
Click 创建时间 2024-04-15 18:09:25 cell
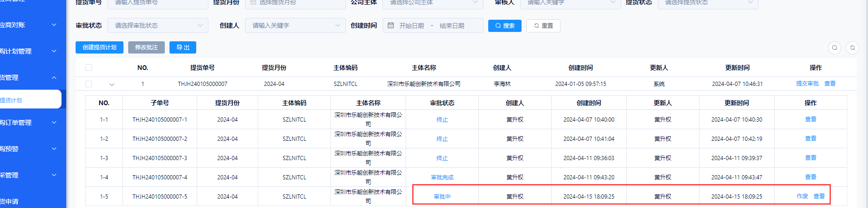[x=589, y=197]
